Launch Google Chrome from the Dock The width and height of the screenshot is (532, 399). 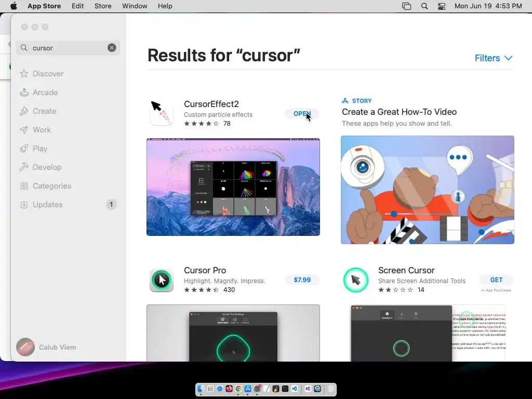[238, 389]
